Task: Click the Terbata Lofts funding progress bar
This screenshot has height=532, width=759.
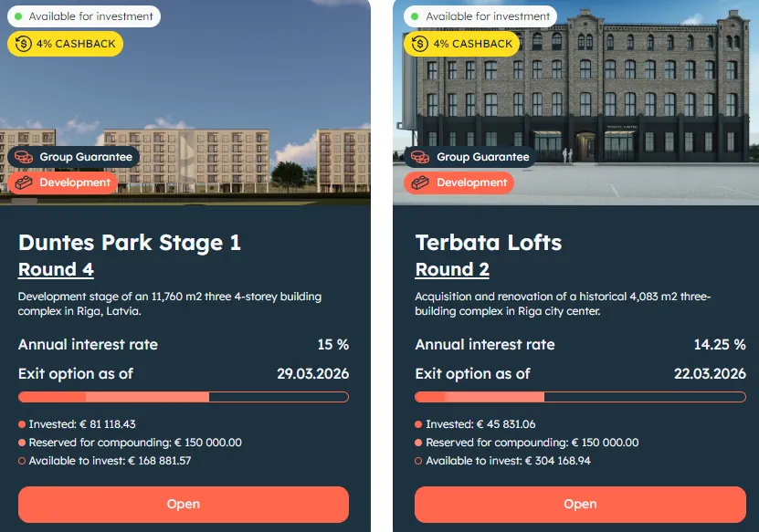Action: (580, 397)
